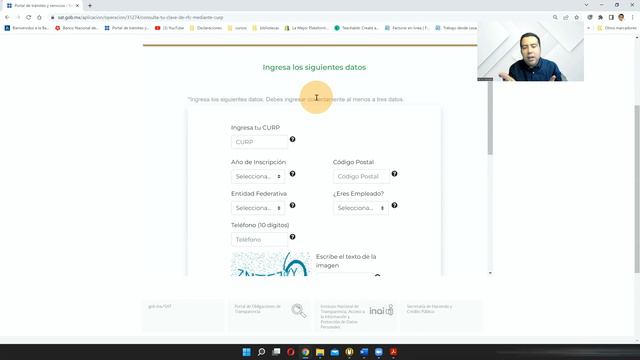Open the Entidad Federativa dropdown
The width and height of the screenshot is (640, 360).
coord(258,208)
